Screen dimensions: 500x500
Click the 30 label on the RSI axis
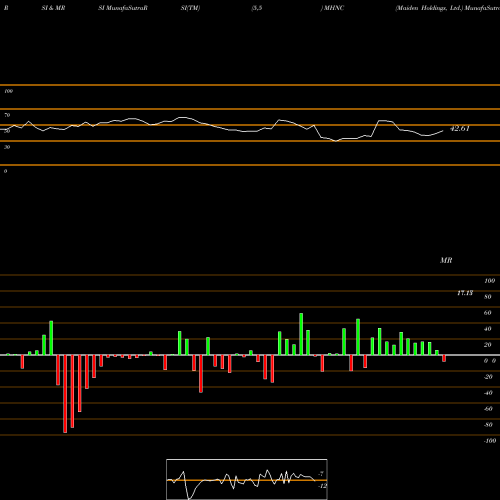tap(7, 147)
